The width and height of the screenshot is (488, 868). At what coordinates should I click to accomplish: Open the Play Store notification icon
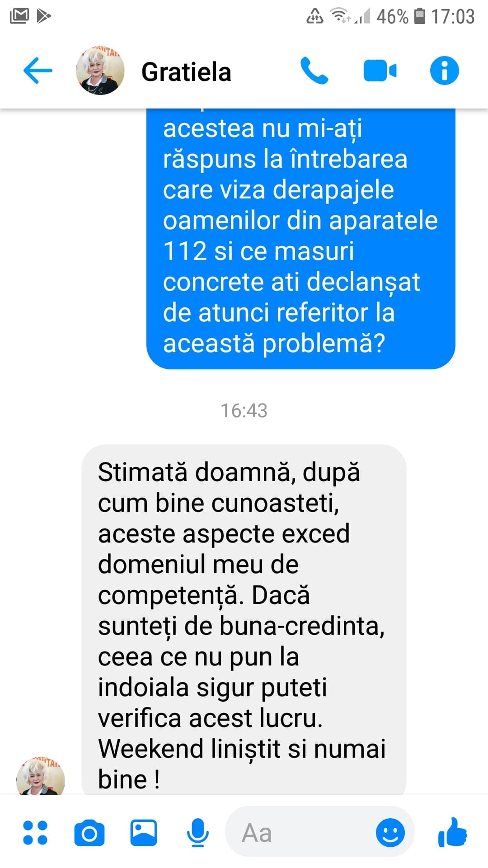coord(44,16)
